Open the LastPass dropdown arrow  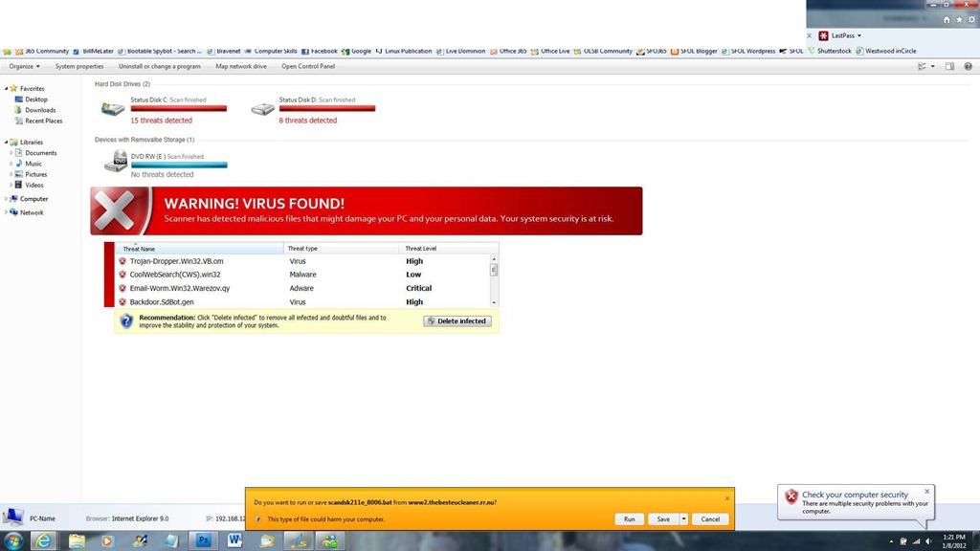pyautogui.click(x=858, y=35)
